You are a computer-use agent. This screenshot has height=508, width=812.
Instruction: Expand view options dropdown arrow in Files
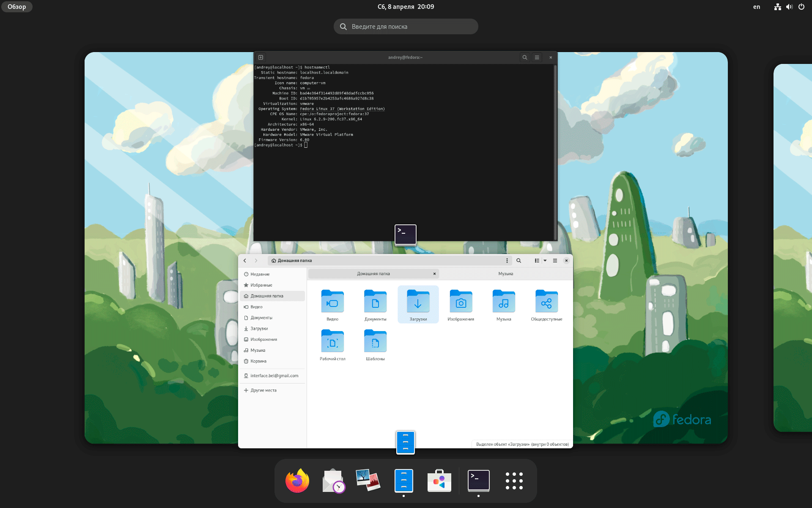coord(545,261)
